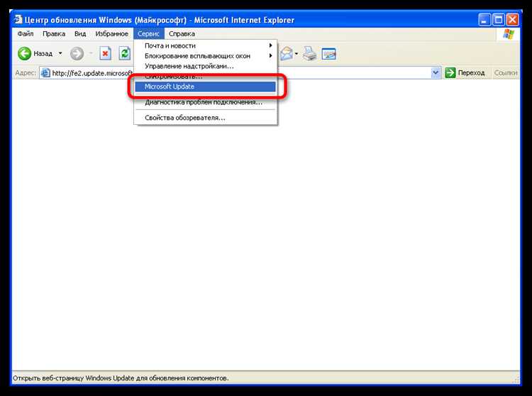Click the Переход go button
Viewport: 532px width, 396px height.
(x=465, y=72)
